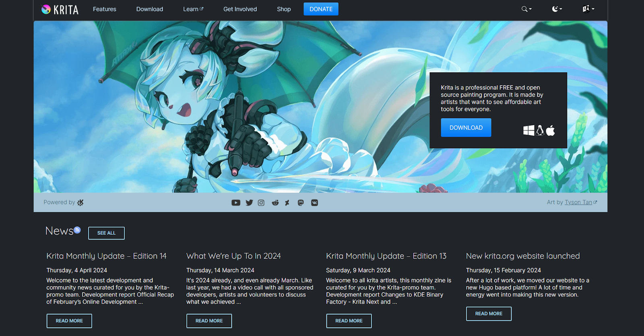The width and height of the screenshot is (644, 336).
Task: Click the Apple platform icon
Action: [x=550, y=130]
